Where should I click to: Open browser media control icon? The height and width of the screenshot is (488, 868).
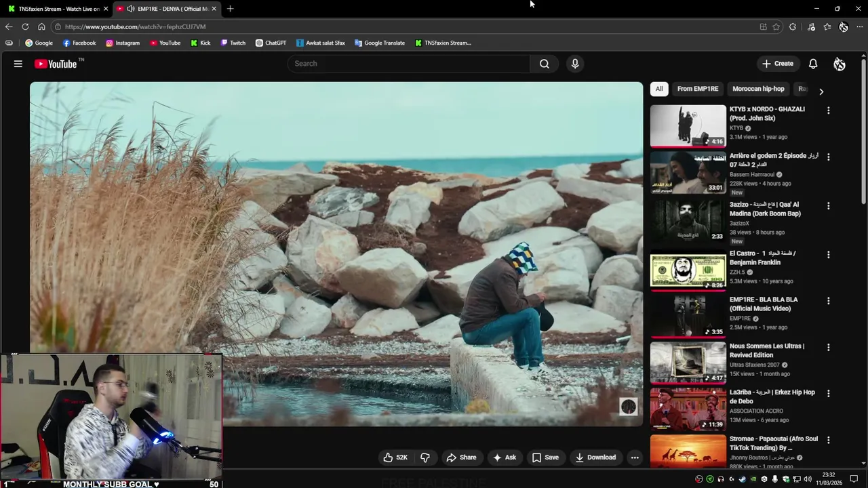(x=811, y=26)
